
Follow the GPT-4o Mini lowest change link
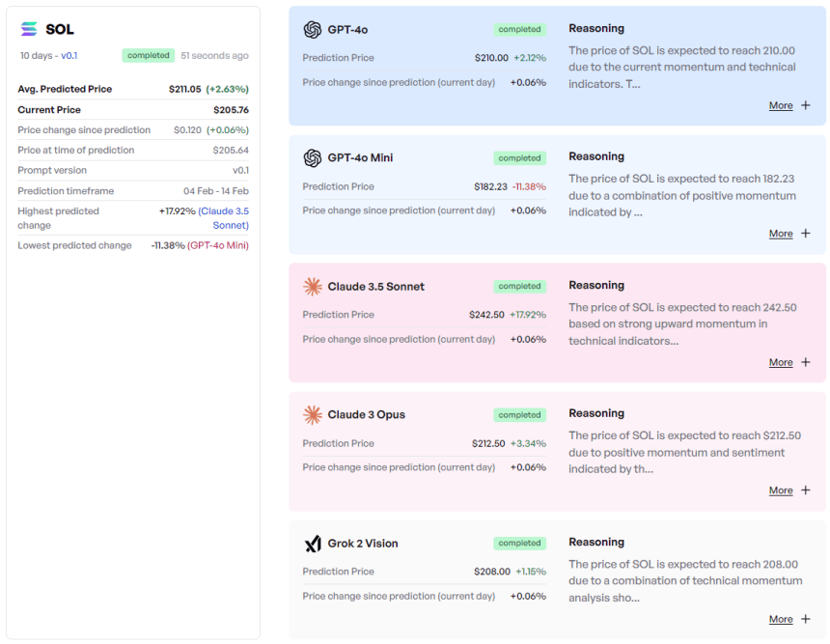217,245
